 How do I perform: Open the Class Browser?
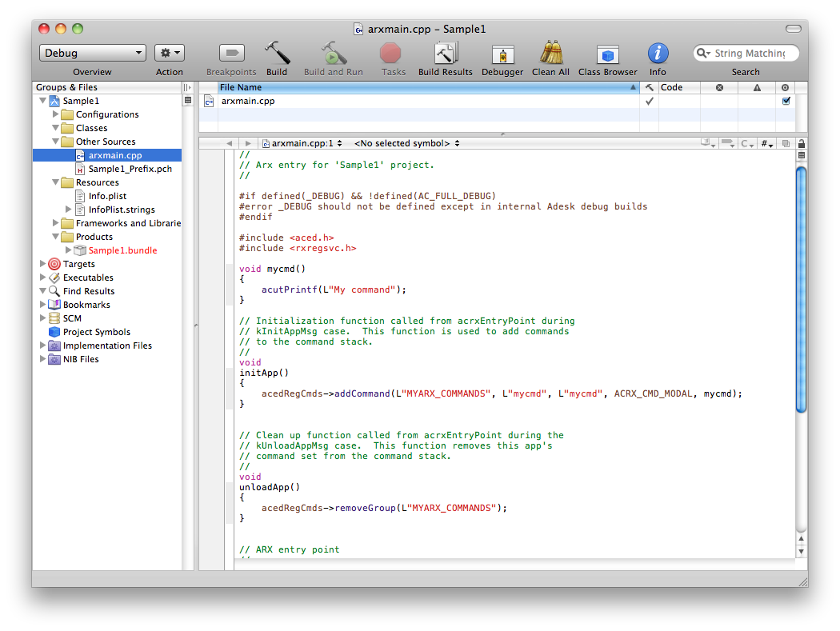[607, 52]
